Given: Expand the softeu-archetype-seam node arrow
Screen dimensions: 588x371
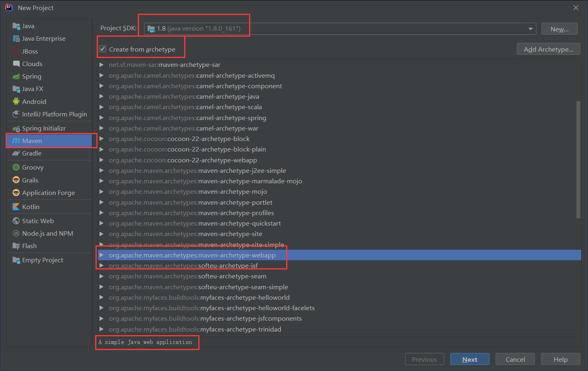Looking at the screenshot, I should tap(102, 276).
